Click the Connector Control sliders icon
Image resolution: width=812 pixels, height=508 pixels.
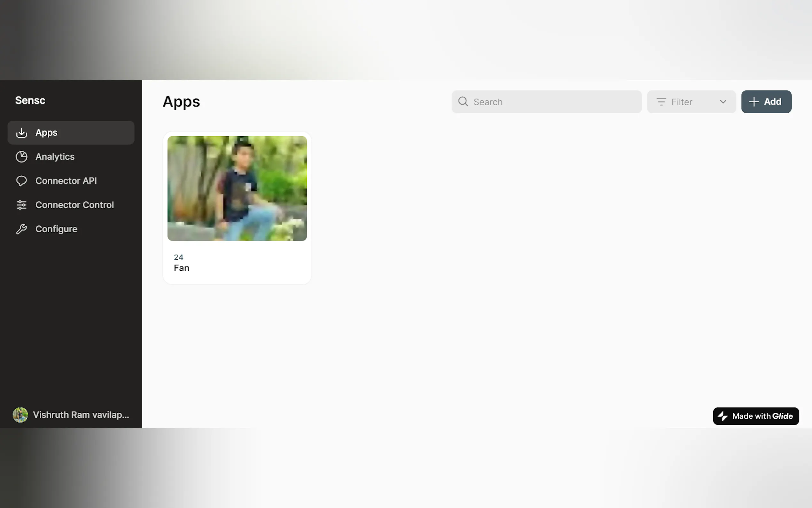coord(21,205)
